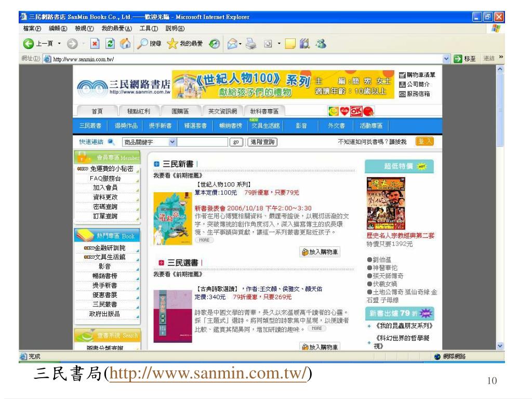Click the shopping cart list icon 購物車清單
This screenshot has height=399, width=532.
pos(402,75)
